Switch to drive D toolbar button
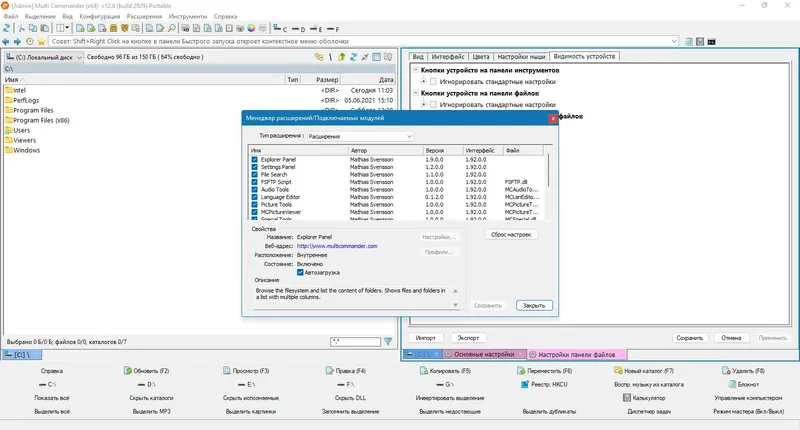 [299, 29]
